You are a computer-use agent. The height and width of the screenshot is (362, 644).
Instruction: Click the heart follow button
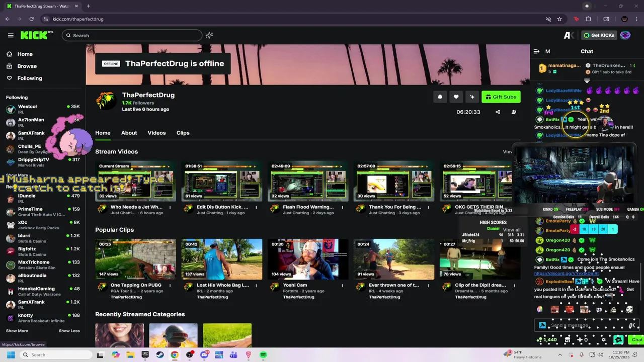pyautogui.click(x=456, y=97)
